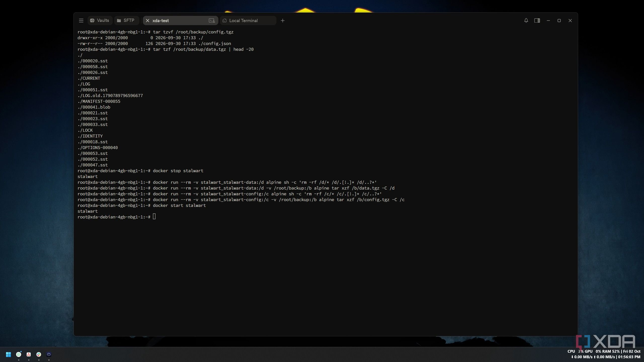Click the terminal cursor at the last prompt
This screenshot has width=644, height=362.
click(154, 217)
